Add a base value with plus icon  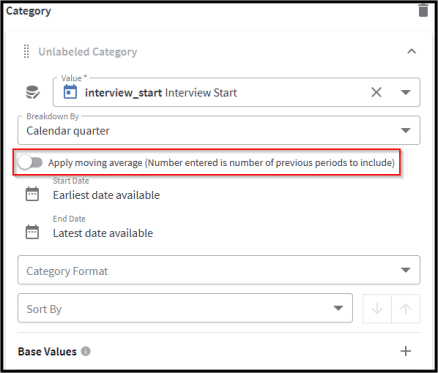pos(406,351)
